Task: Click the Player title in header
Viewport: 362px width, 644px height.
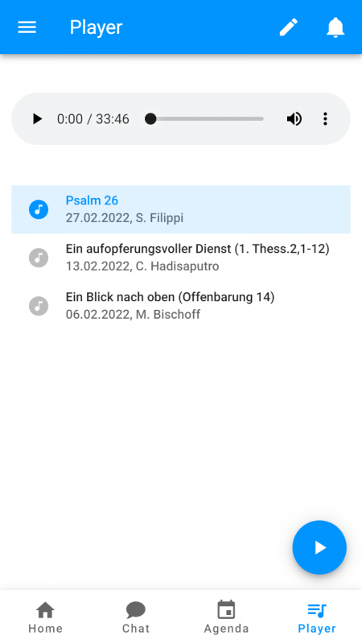Action: pyautogui.click(x=96, y=27)
